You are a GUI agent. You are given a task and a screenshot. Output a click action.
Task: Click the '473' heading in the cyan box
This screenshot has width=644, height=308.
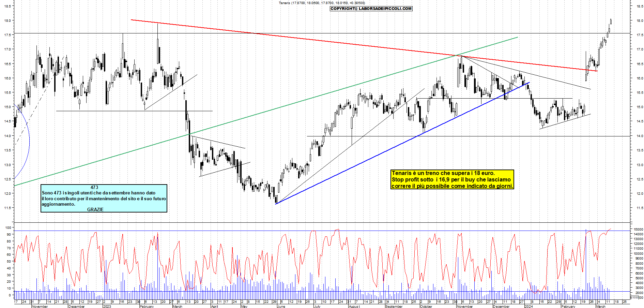(x=94, y=187)
